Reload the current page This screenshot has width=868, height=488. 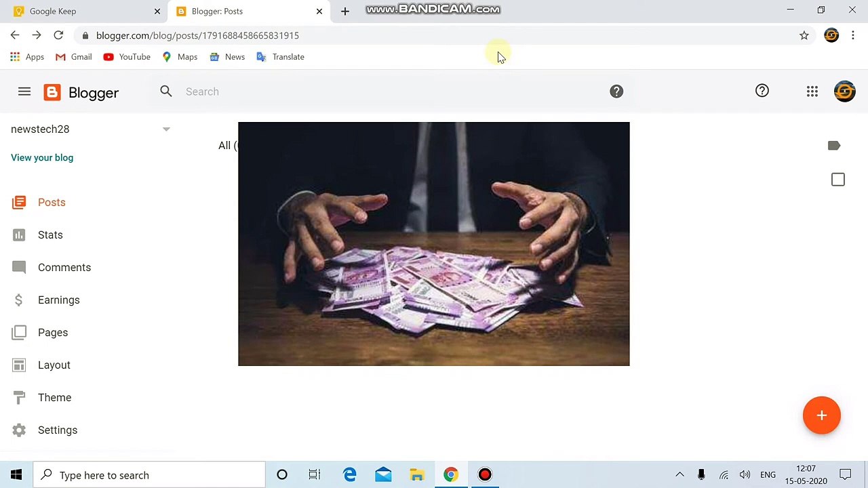(58, 35)
